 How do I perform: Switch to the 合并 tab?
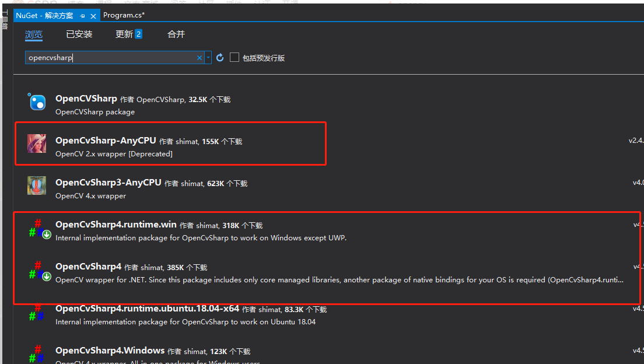[x=176, y=34]
